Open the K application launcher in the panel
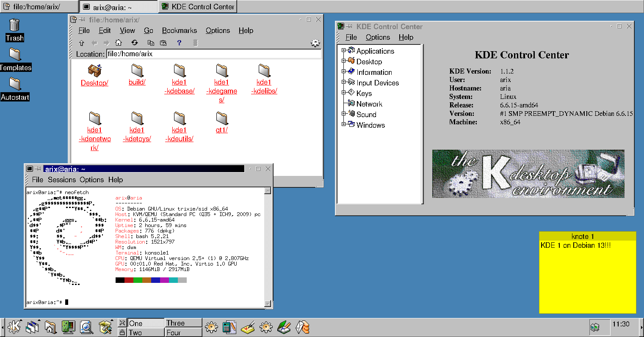This screenshot has height=337, width=644. pos(14,327)
